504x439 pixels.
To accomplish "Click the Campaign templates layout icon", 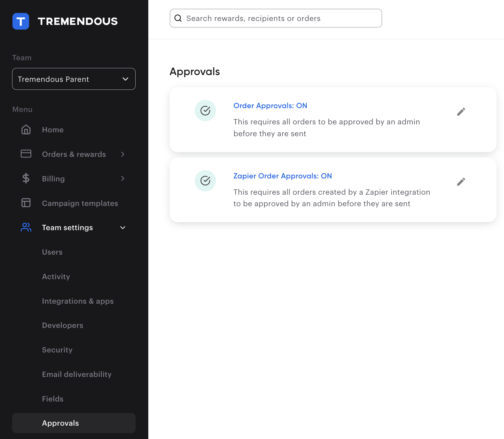I will tap(26, 203).
